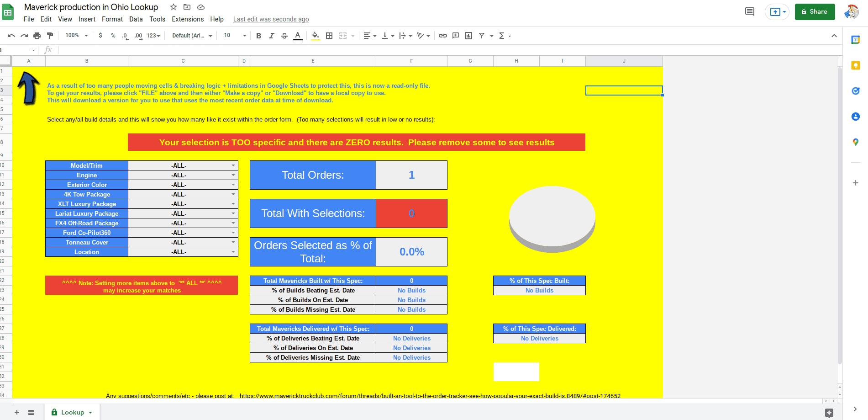Image resolution: width=868 pixels, height=420 pixels.
Task: Click the Undo icon in toolbar
Action: click(x=11, y=36)
